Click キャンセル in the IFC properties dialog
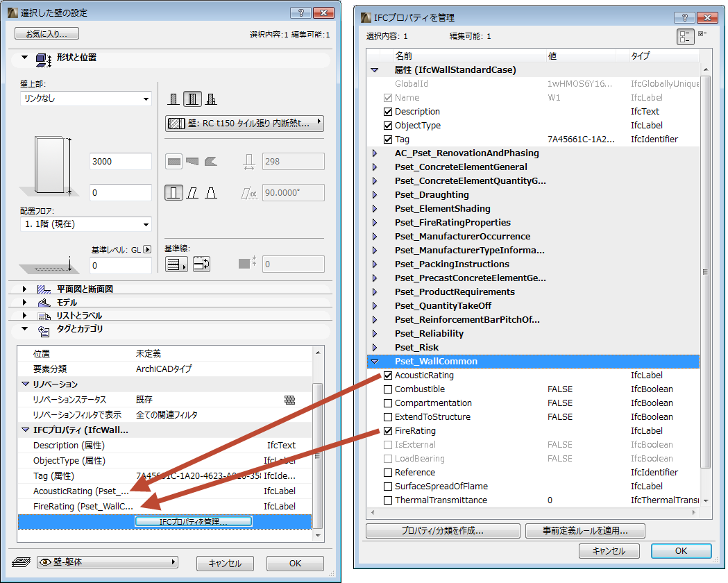Screen dimensions: 728x583 pyautogui.click(x=609, y=551)
